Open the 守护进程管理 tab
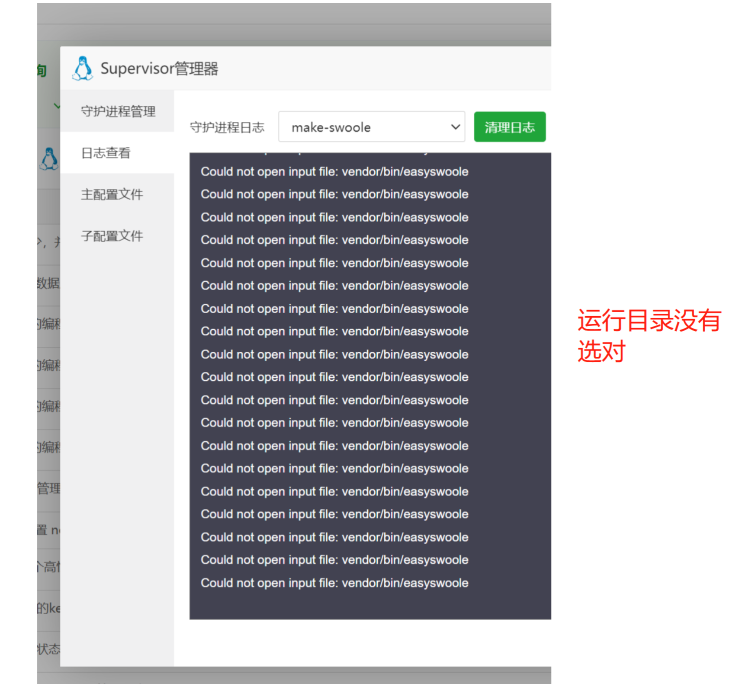The height and width of the screenshot is (684, 750). [118, 111]
